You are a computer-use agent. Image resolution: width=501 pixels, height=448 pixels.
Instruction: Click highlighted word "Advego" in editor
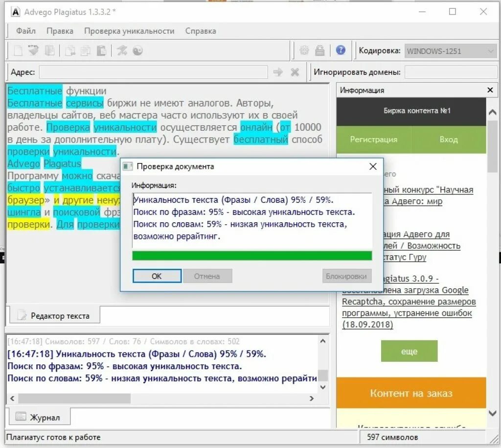(x=23, y=164)
